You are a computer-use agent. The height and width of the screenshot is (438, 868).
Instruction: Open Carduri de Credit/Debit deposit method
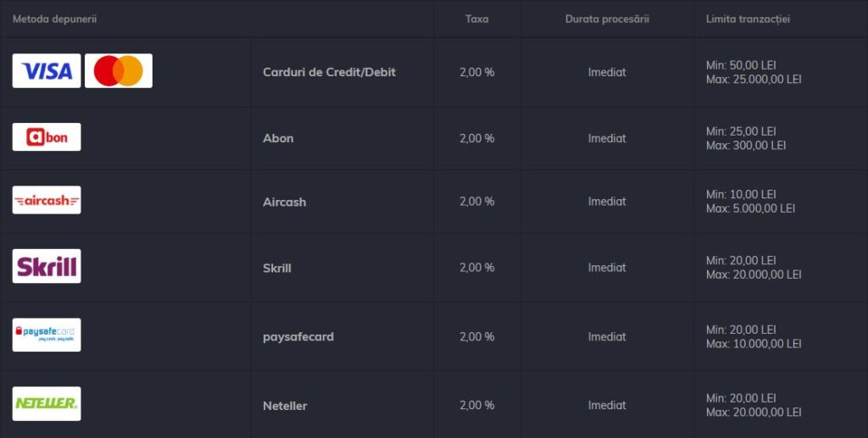[329, 72]
